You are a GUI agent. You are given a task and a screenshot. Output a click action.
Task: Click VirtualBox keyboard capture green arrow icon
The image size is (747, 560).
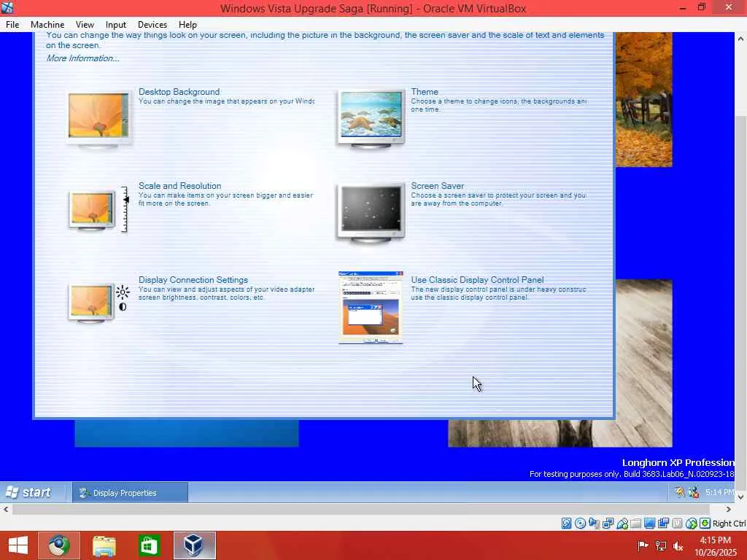coord(705,524)
